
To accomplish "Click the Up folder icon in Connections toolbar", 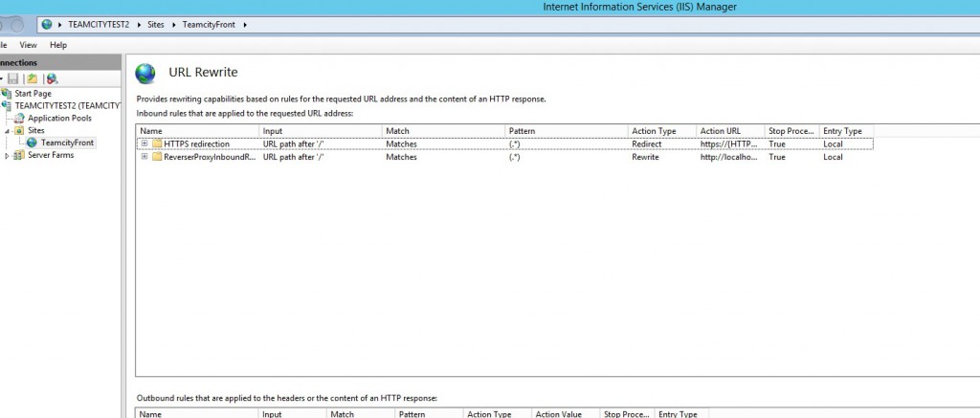I will tap(32, 78).
